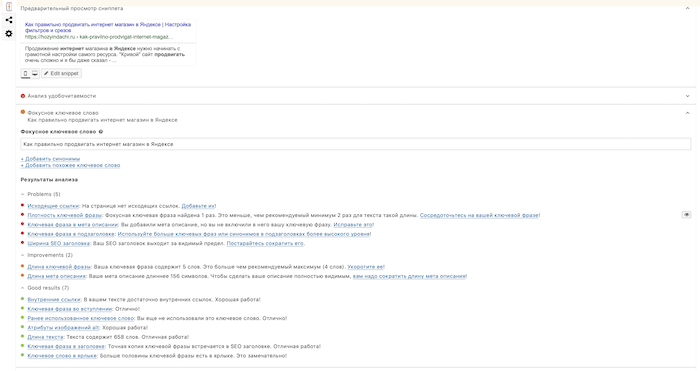
Task: Open the advanced settings gear icon
Action: click(x=8, y=33)
